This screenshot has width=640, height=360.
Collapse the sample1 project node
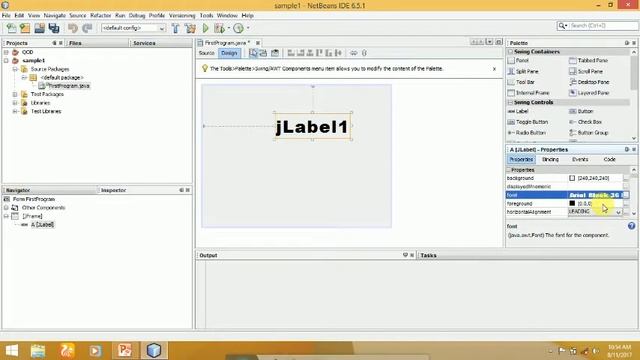6,61
